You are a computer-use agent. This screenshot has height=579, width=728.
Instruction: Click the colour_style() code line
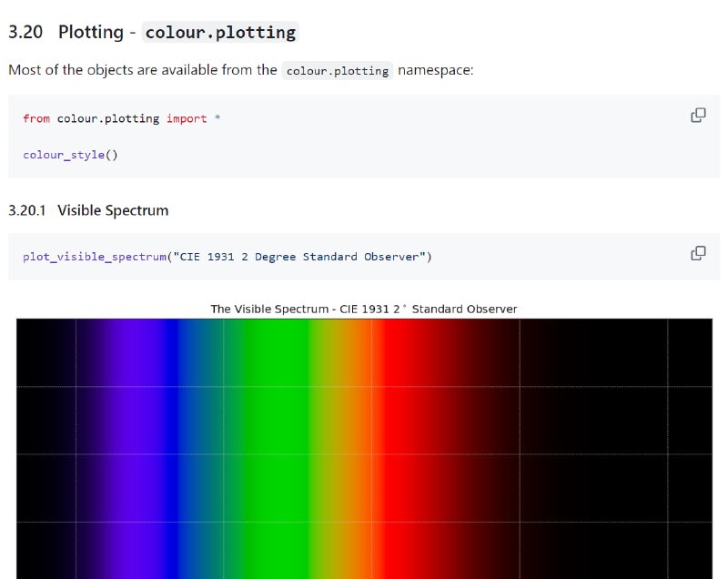(71, 155)
